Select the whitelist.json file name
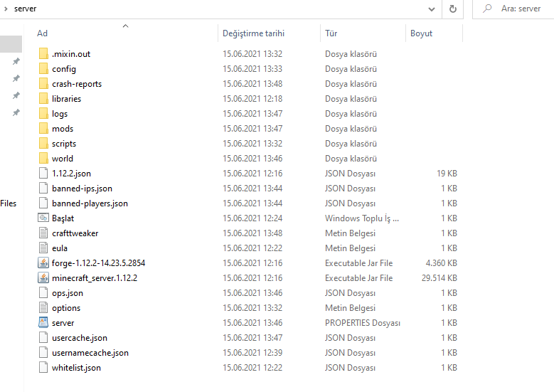The height and width of the screenshot is (392, 554). tap(76, 368)
